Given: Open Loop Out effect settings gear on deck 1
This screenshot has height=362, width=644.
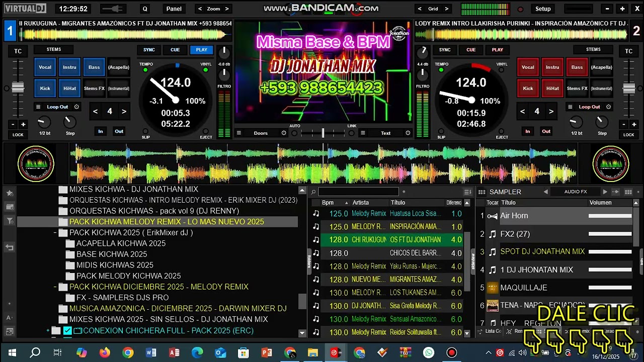Looking at the screenshot, I should pyautogui.click(x=76, y=107).
